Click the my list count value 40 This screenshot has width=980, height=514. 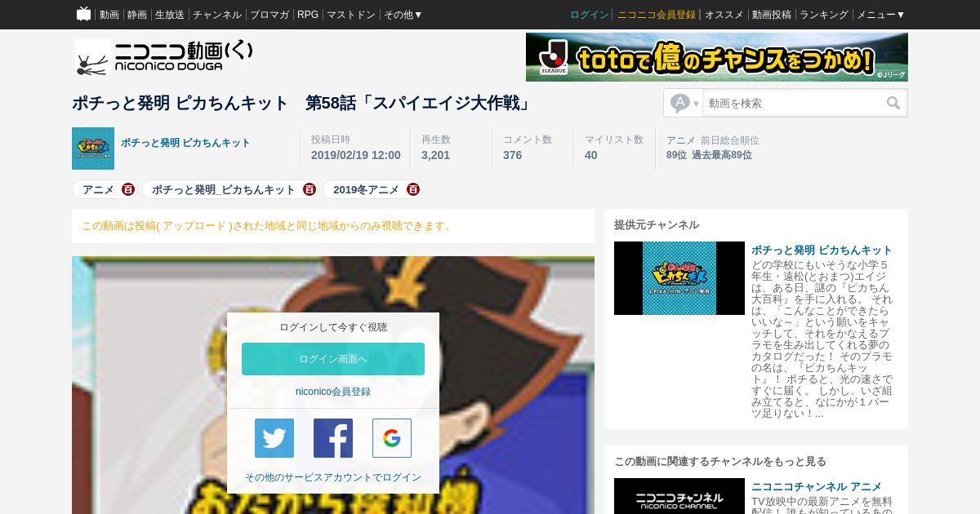(x=590, y=155)
